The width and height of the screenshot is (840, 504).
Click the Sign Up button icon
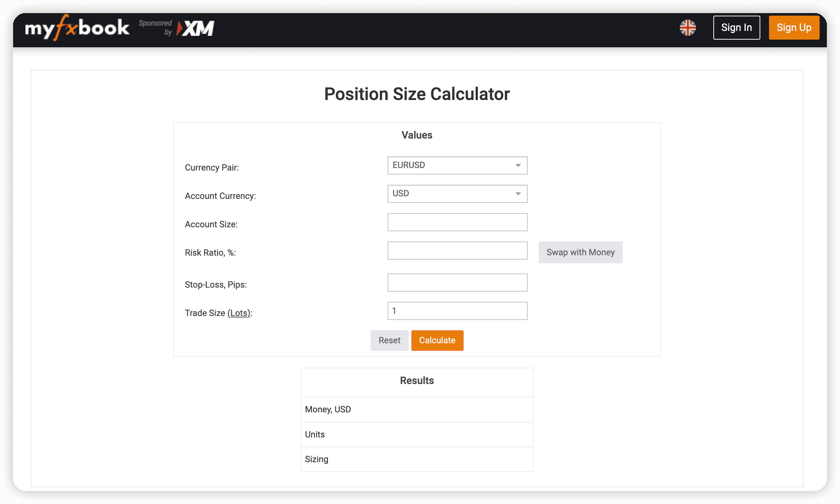pyautogui.click(x=793, y=27)
